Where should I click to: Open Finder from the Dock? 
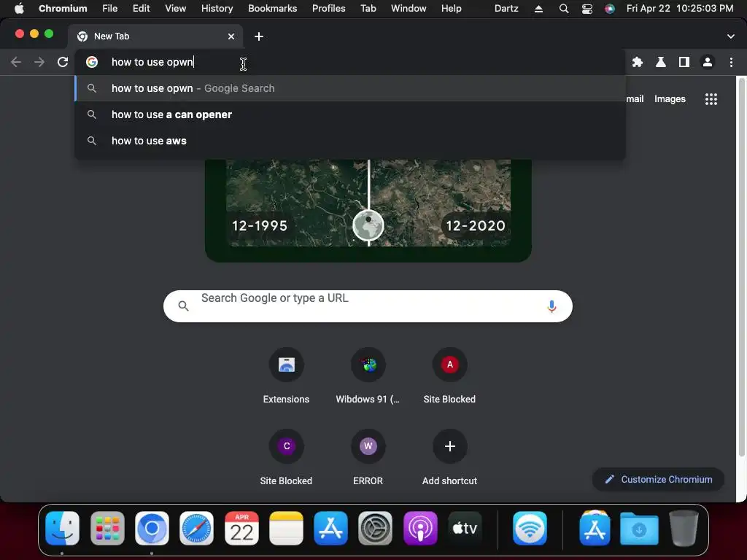pyautogui.click(x=63, y=528)
